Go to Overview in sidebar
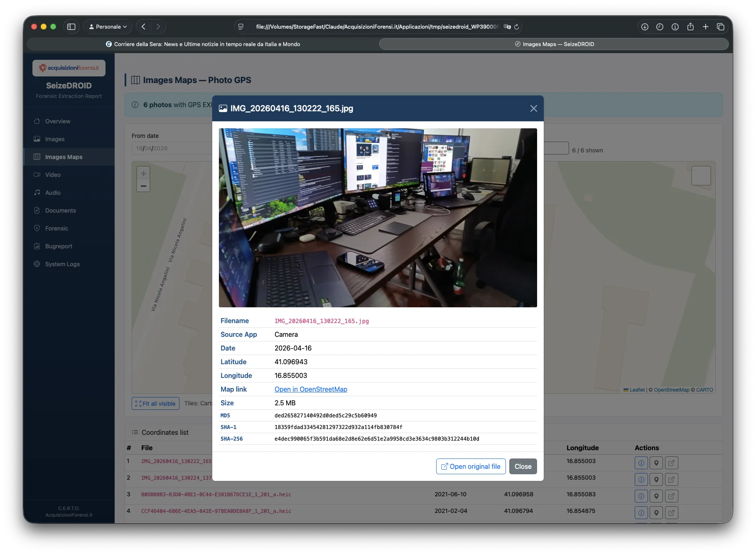The height and width of the screenshot is (554, 756). [58, 121]
